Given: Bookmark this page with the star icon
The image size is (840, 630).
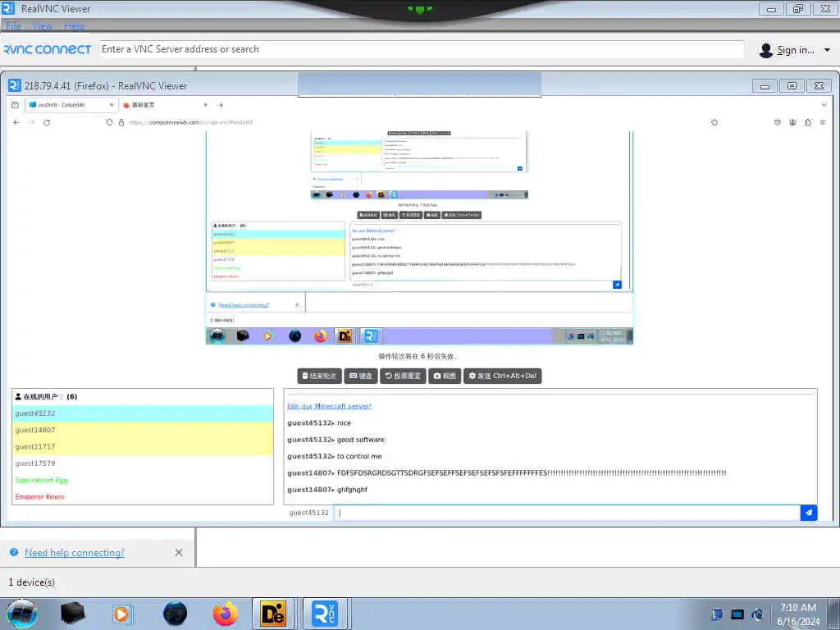Looking at the screenshot, I should tap(714, 122).
